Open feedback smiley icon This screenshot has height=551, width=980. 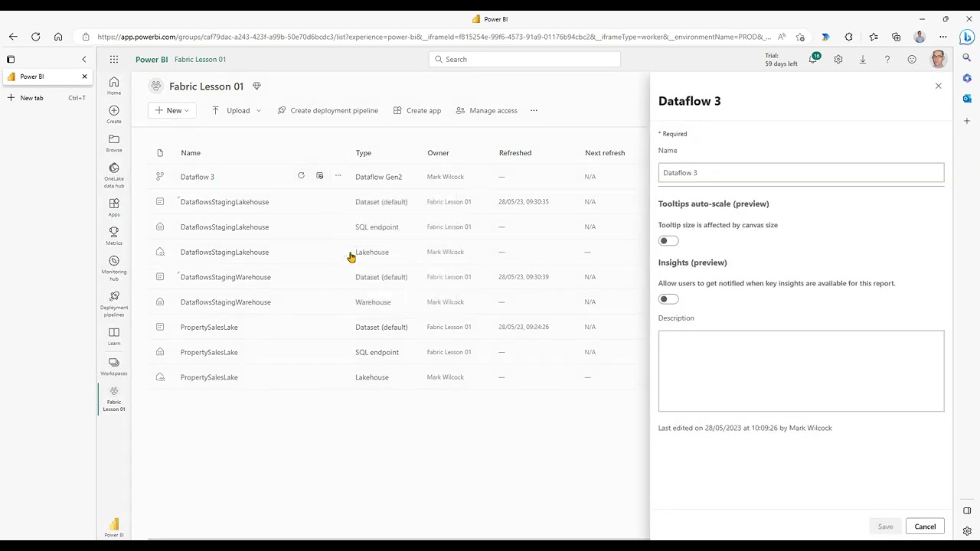click(912, 59)
